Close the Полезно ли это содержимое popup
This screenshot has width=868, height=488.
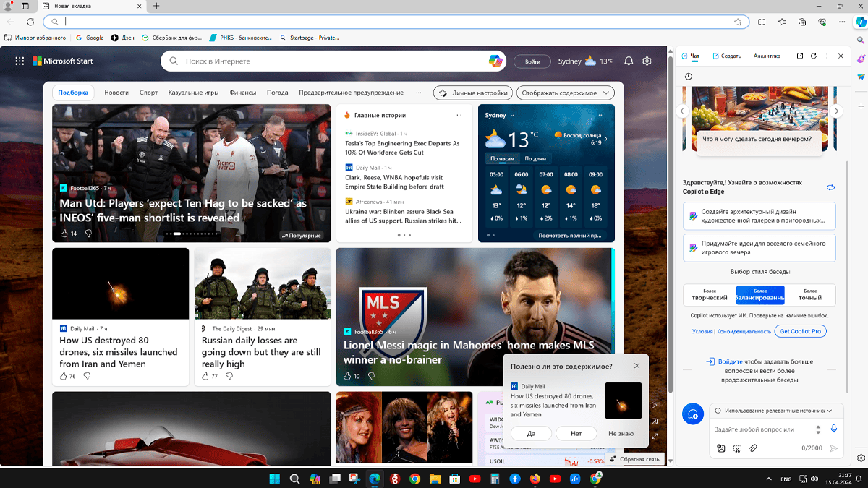click(x=637, y=366)
